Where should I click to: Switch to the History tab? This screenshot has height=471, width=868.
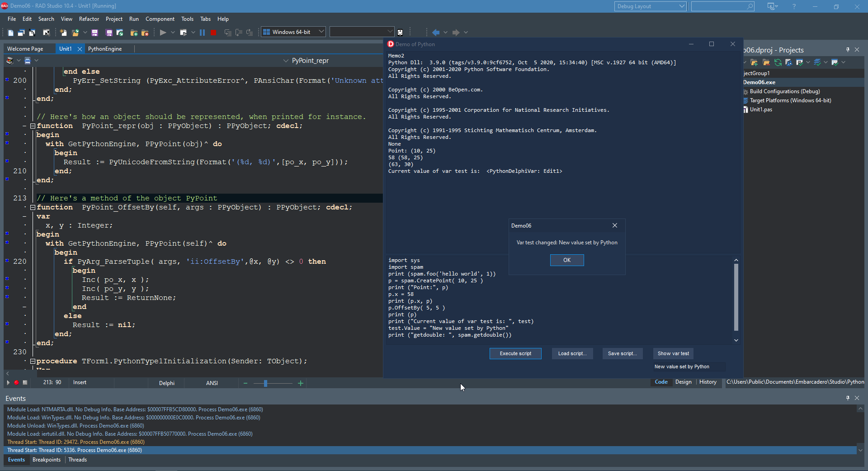(x=708, y=382)
